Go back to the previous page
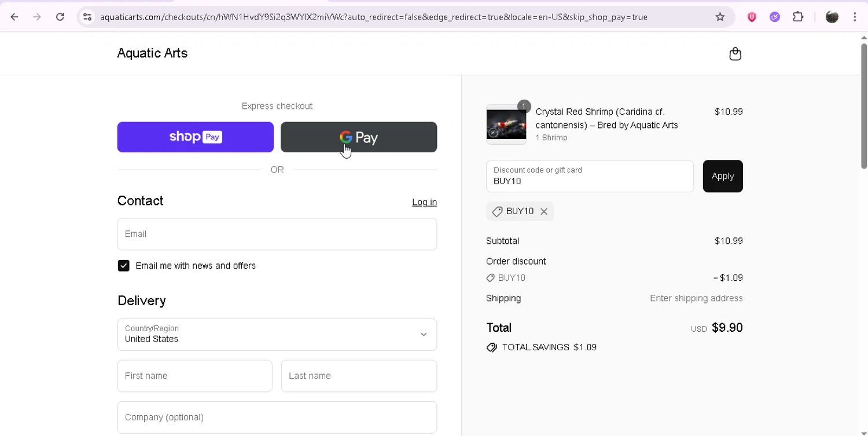 tap(14, 17)
